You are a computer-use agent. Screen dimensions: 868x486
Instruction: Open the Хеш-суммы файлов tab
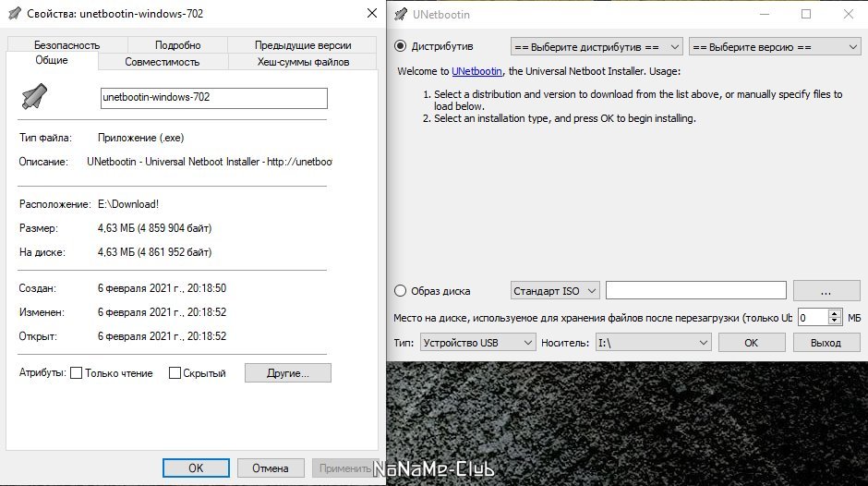303,62
